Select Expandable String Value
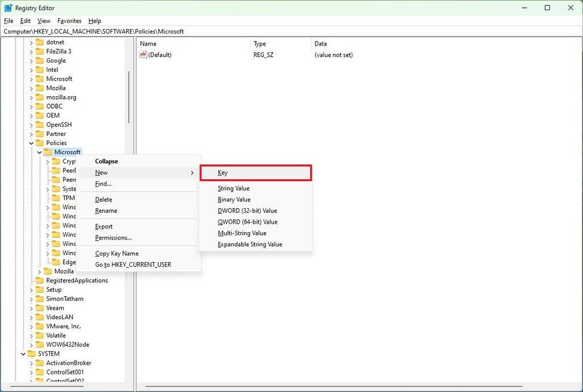583x392 pixels. coord(256,244)
